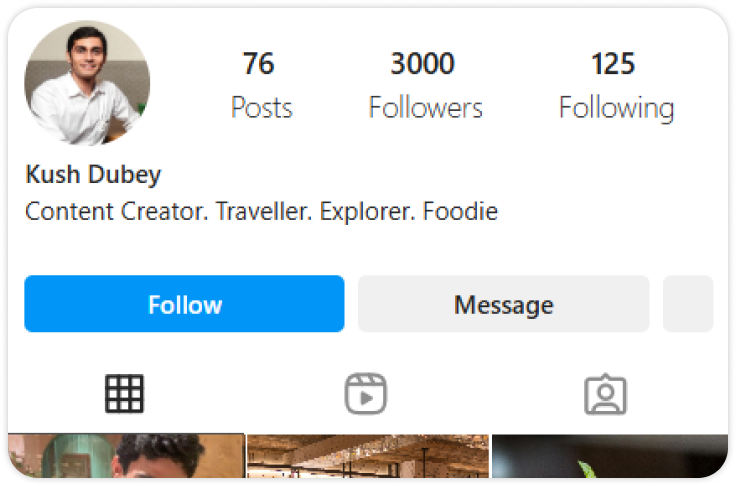
Task: Open the dark post thumbnail with leaf
Action: point(610,456)
